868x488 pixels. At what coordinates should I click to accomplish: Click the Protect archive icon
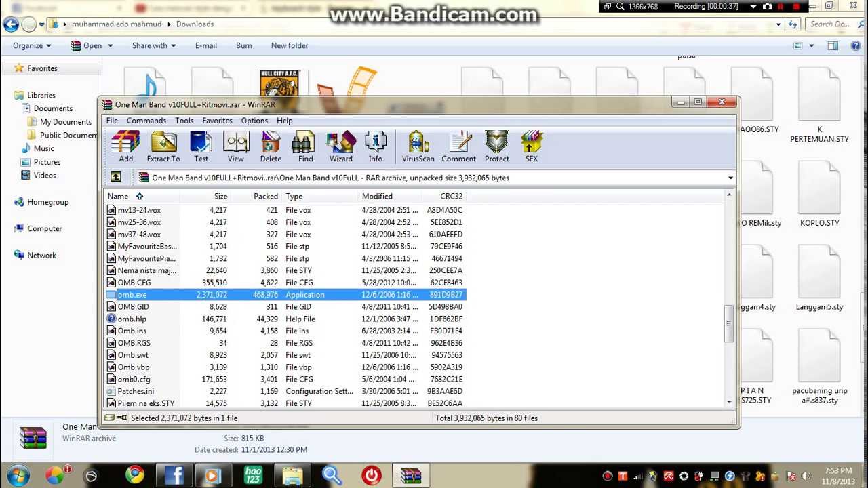click(496, 147)
